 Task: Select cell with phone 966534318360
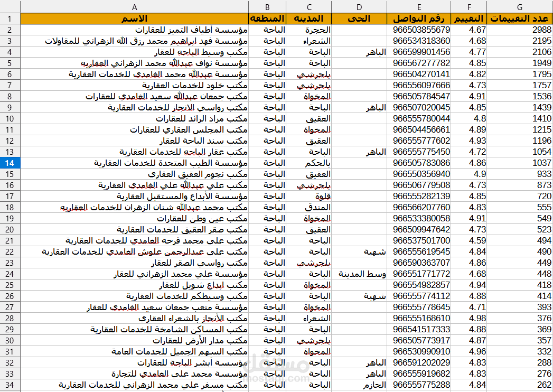click(x=419, y=41)
